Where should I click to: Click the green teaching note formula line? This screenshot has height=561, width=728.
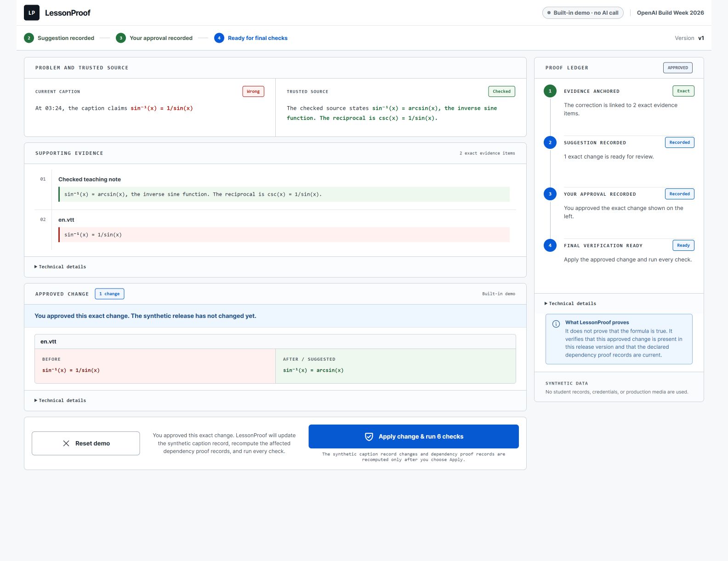point(284,194)
